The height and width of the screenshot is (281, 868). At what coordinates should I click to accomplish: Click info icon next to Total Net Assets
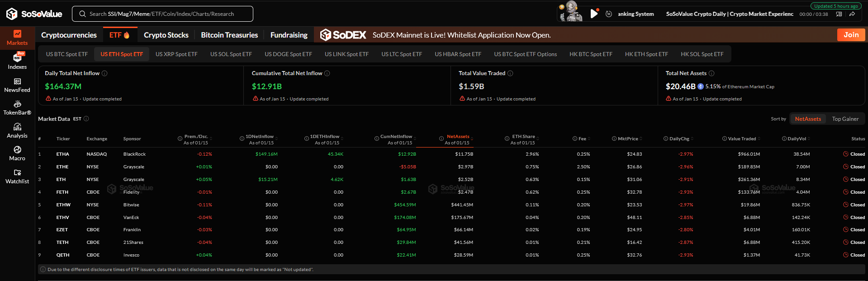711,73
